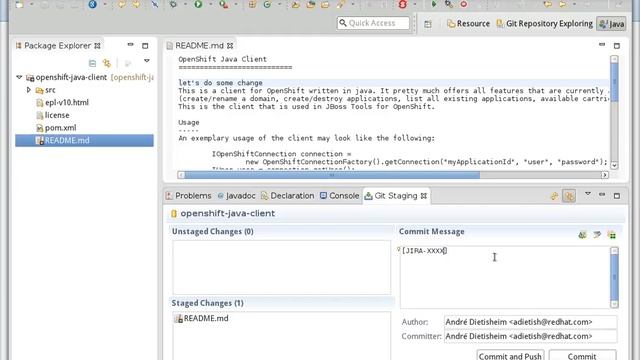The height and width of the screenshot is (360, 640).
Task: Select the license file in Package Explorer
Action: click(53, 115)
